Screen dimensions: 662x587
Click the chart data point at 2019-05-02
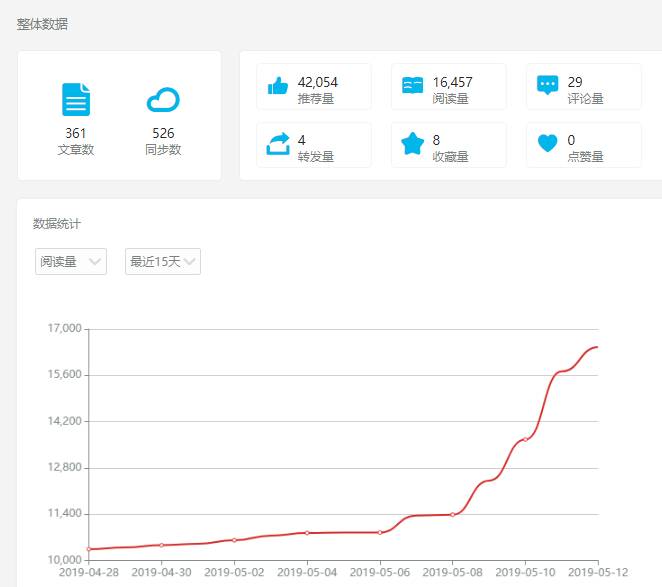234,540
